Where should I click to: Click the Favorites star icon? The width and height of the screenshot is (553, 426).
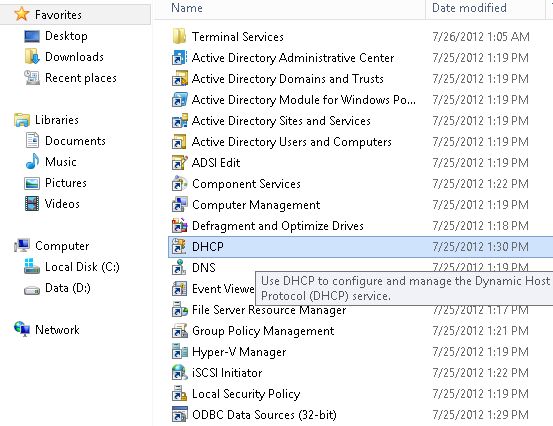pos(22,14)
